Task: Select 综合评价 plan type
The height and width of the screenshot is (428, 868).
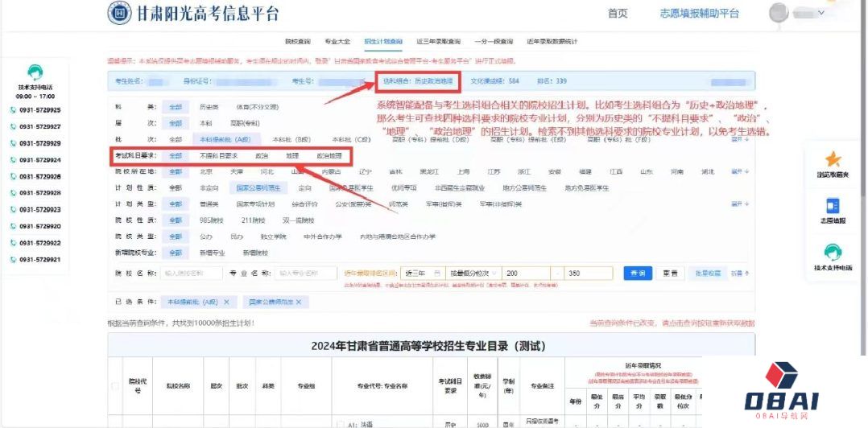Action: point(306,204)
